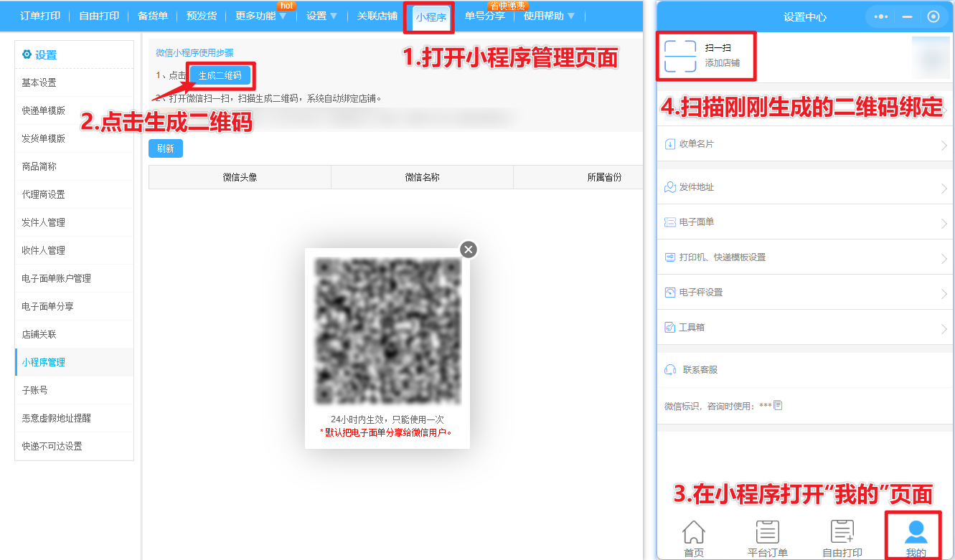Click the 微信小程序使用步骤 heading text
Image resolution: width=955 pixels, height=560 pixels.
194,53
